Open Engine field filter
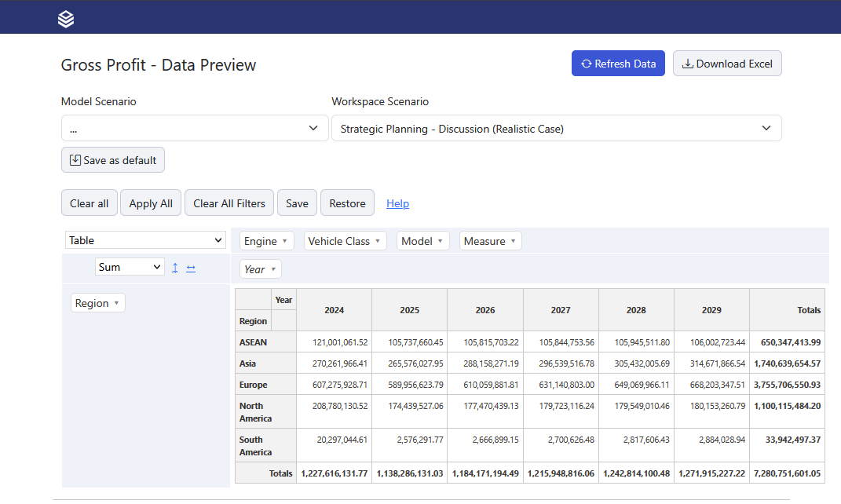Image resolution: width=841 pixels, height=504 pixels. tap(266, 241)
